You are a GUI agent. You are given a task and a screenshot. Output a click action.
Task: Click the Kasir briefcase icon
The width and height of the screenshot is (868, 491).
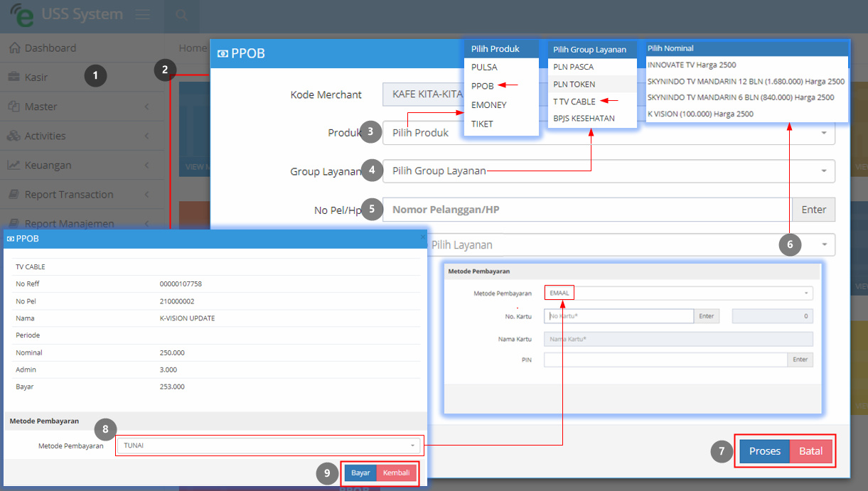tap(14, 77)
